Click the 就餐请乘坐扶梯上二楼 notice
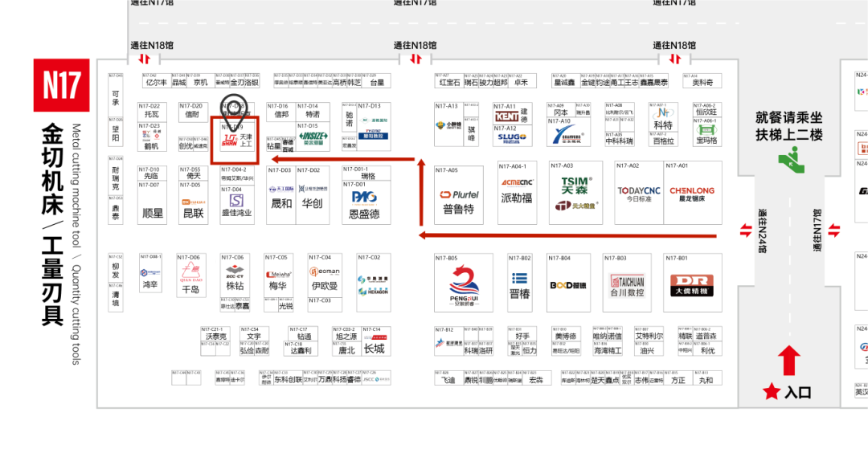Viewport: 868px width, 449px height. [789, 126]
